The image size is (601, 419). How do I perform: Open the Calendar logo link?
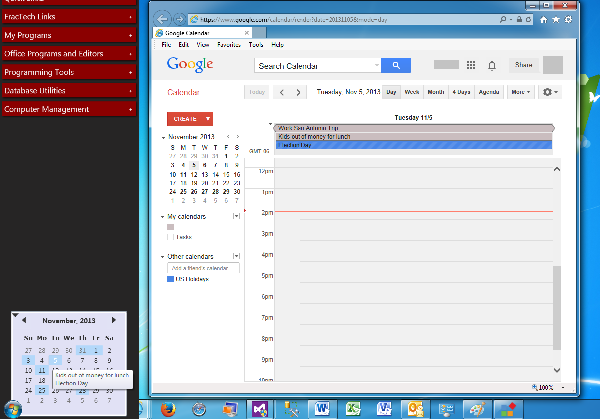(x=183, y=92)
